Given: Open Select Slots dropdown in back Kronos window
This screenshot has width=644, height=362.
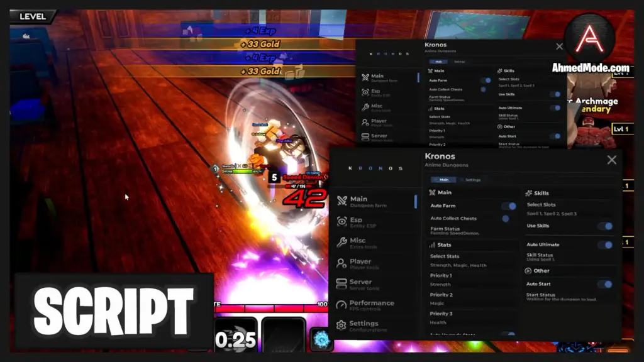Looking at the screenshot, I should [x=529, y=82].
